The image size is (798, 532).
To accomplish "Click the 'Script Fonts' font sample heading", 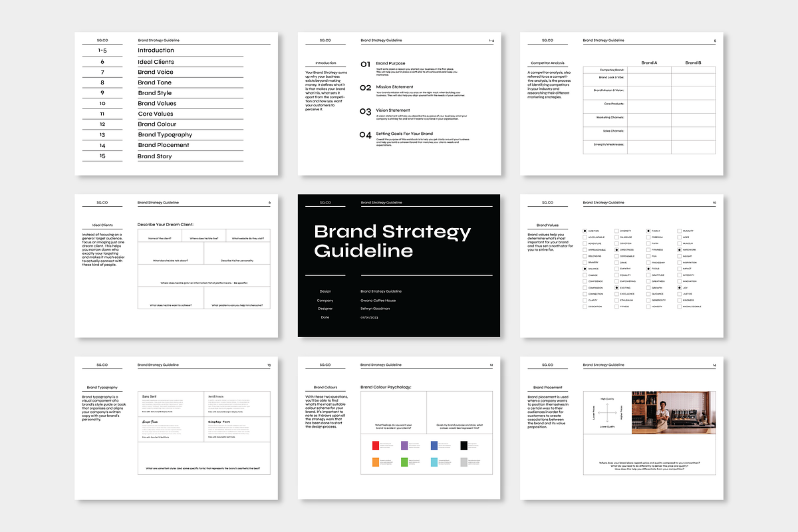I will [x=150, y=422].
